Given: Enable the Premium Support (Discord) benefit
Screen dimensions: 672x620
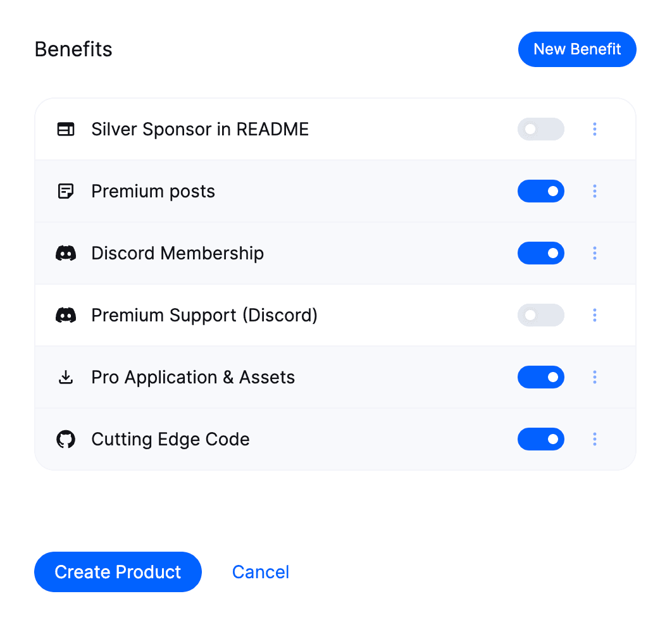Looking at the screenshot, I should tap(541, 315).
